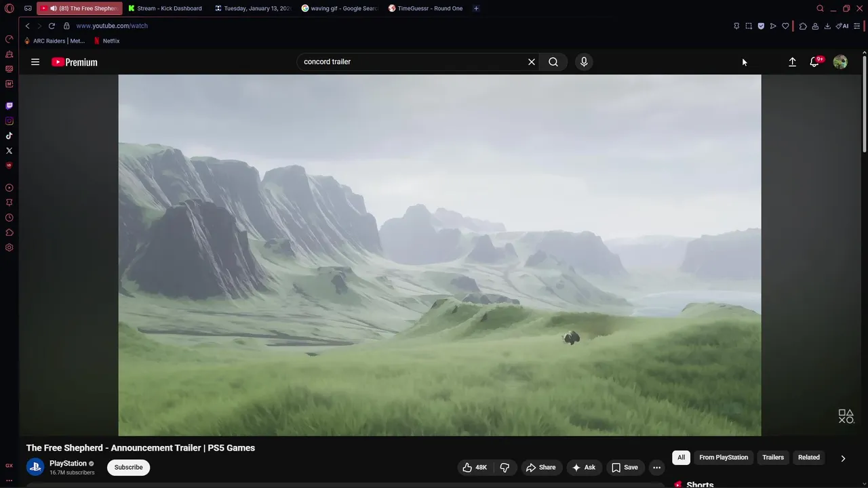Image resolution: width=868 pixels, height=488 pixels.
Task: Dislike the video
Action: (505, 468)
